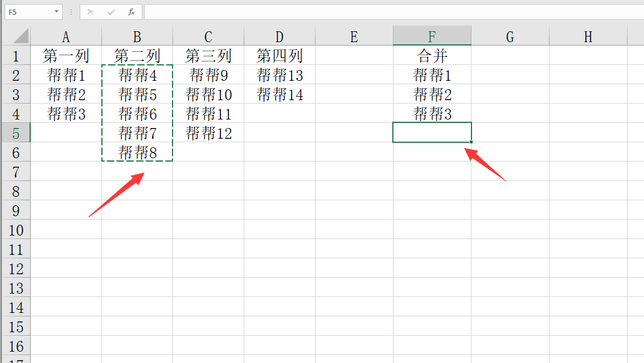The width and height of the screenshot is (644, 363).
Task: Click cell A2 with 帮帮1
Action: 65,75
